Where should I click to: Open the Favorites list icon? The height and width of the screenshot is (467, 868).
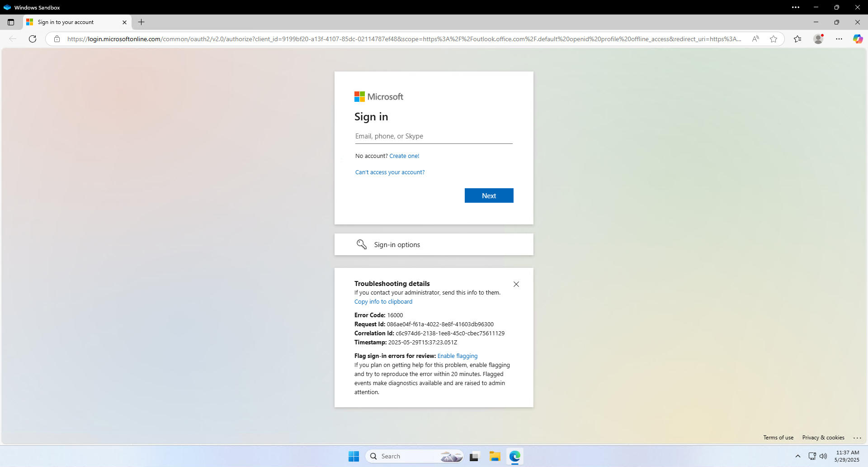(797, 39)
